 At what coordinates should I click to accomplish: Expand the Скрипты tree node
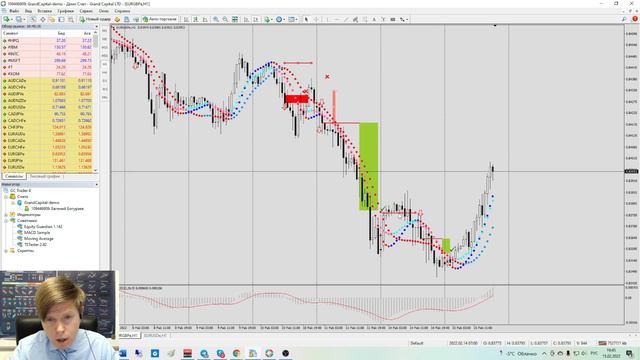[x=6, y=251]
